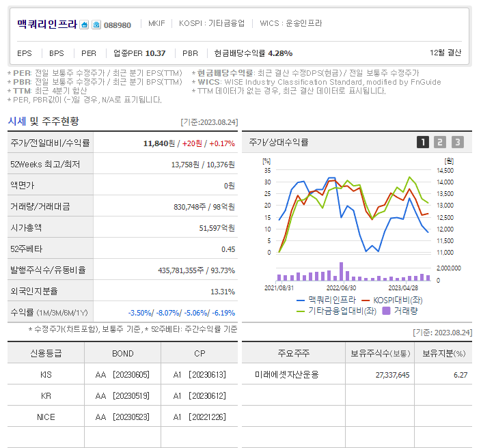Click the 주요주주 column header
Screen dimensions: 481x448
[294, 353]
